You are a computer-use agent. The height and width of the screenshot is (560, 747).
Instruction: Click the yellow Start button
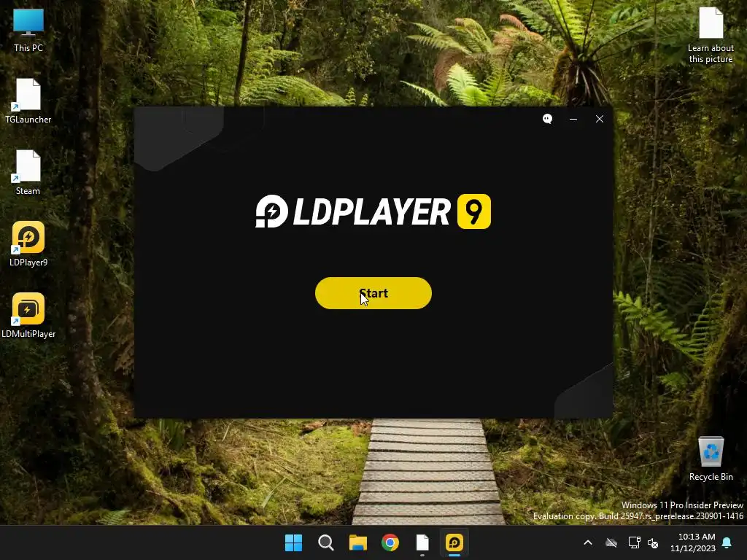click(373, 293)
